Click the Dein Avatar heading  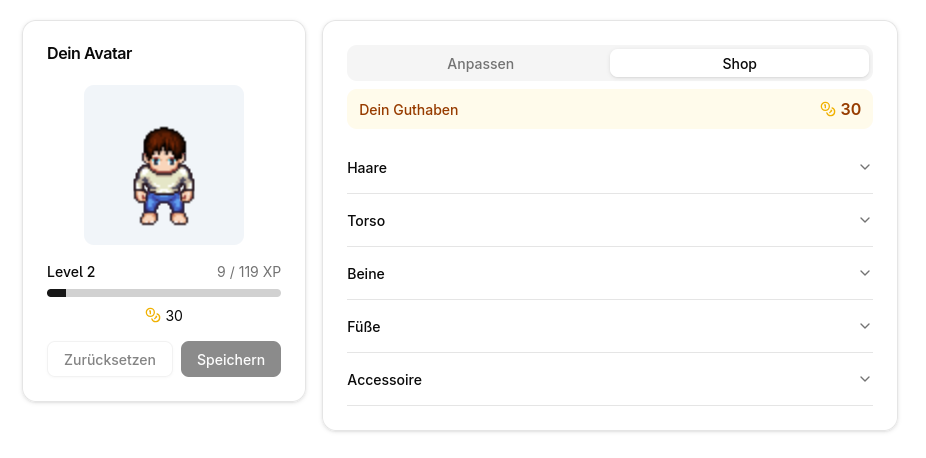point(89,53)
